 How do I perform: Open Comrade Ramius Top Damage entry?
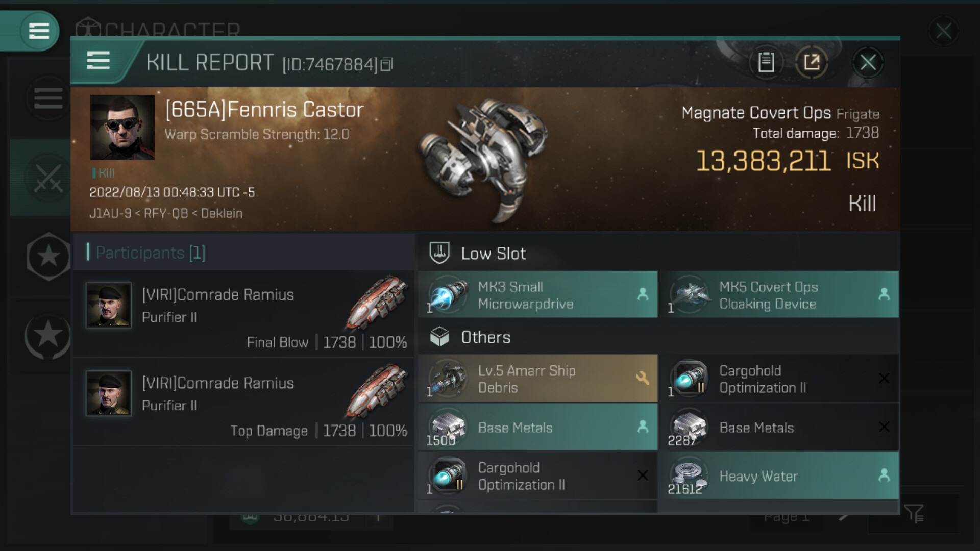click(244, 402)
